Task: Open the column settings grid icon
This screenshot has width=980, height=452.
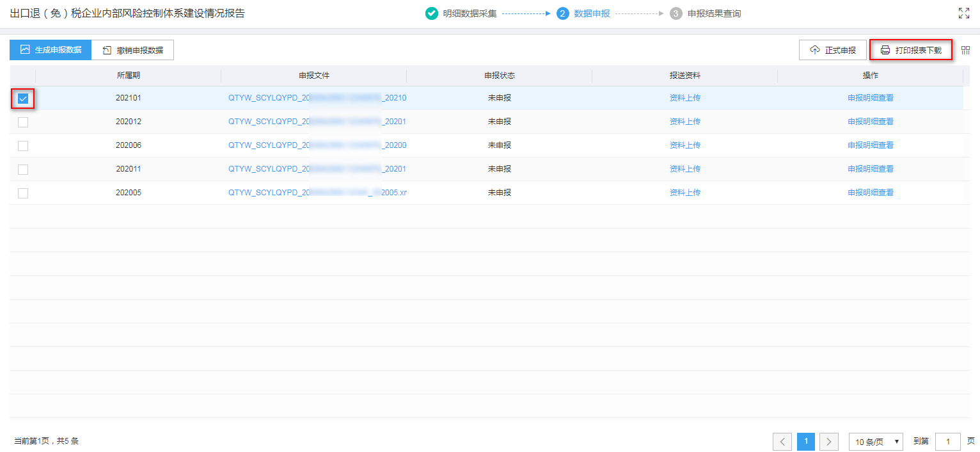Action: point(966,50)
